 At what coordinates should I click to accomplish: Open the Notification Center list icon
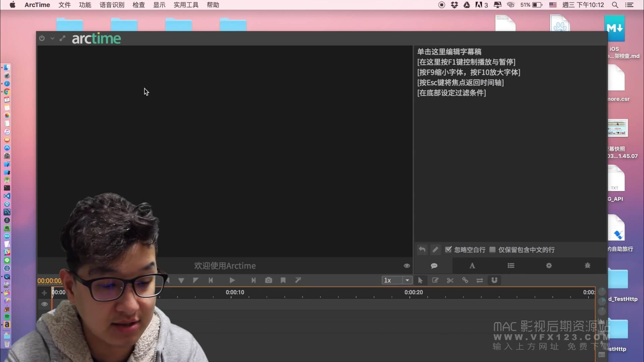click(629, 5)
